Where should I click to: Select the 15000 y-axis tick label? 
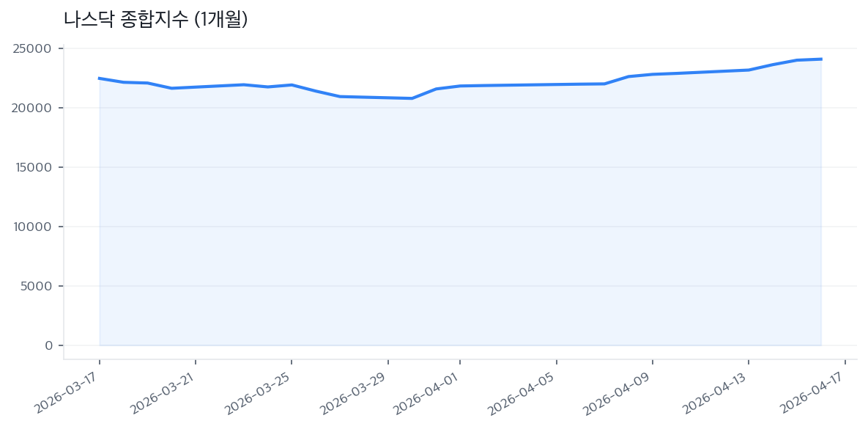pos(34,167)
